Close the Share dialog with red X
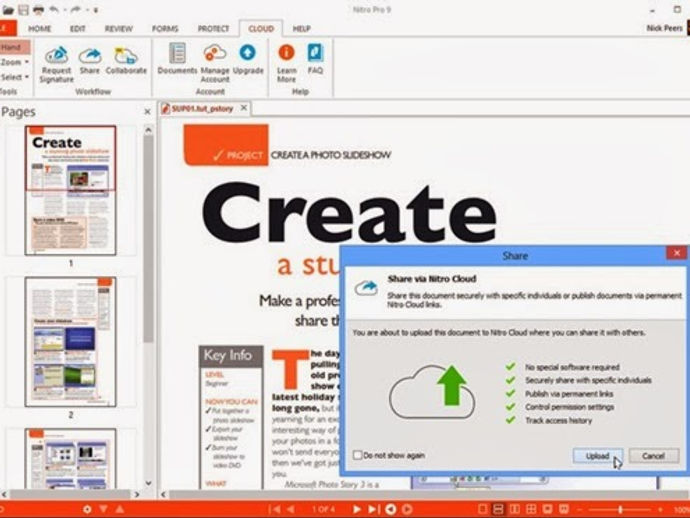This screenshot has width=690, height=518. pyautogui.click(x=676, y=253)
